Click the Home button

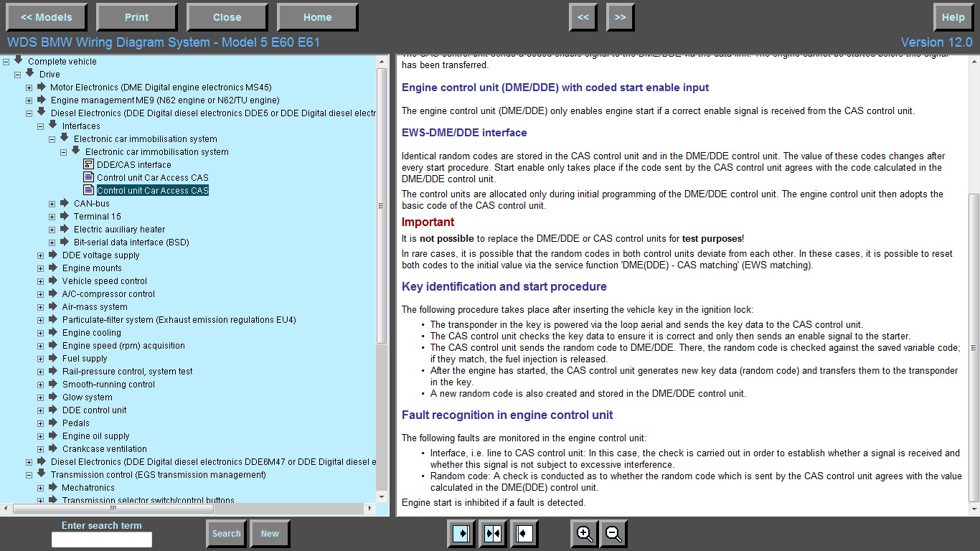click(x=317, y=17)
